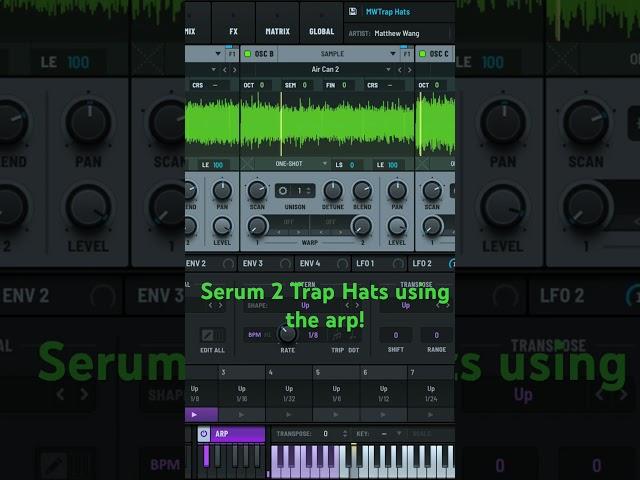Image resolution: width=640 pixels, height=480 pixels.
Task: Click the arp 1/8 rate value
Action: coord(313,335)
